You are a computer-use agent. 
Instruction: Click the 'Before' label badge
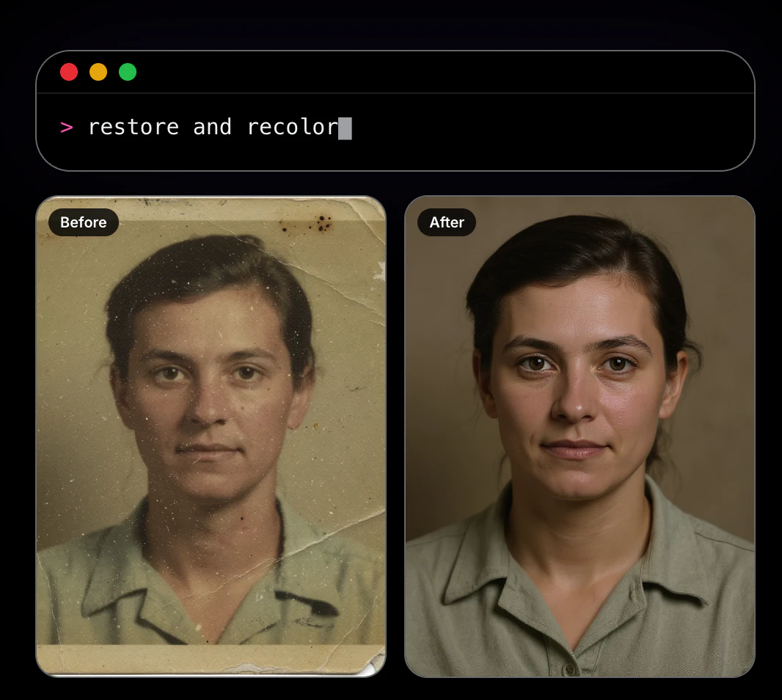84,222
